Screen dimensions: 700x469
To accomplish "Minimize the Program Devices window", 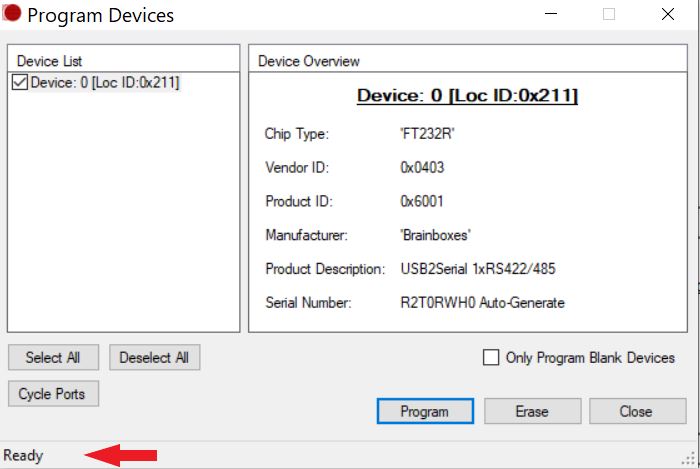I will tap(551, 15).
